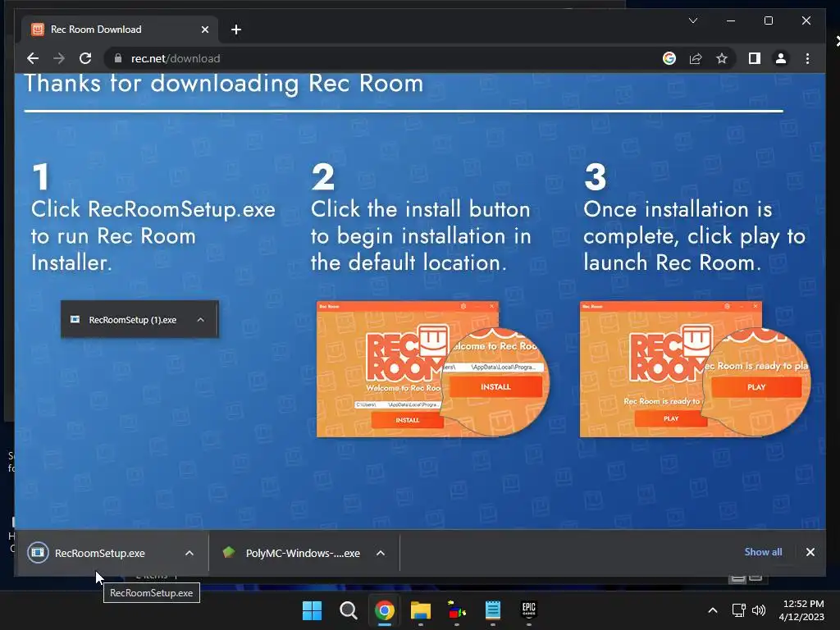The image size is (840, 630).
Task: Open the PolyMC-Windows exe download
Action: point(303,553)
